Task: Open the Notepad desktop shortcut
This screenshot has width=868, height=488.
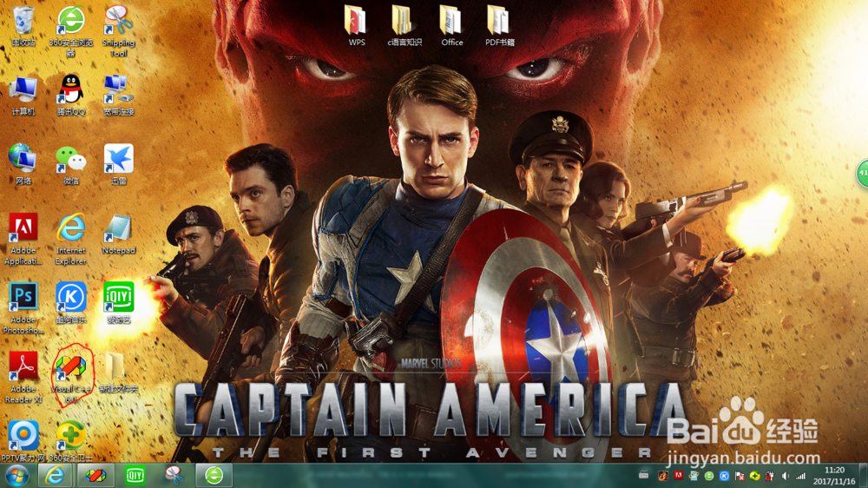Action: [x=118, y=234]
